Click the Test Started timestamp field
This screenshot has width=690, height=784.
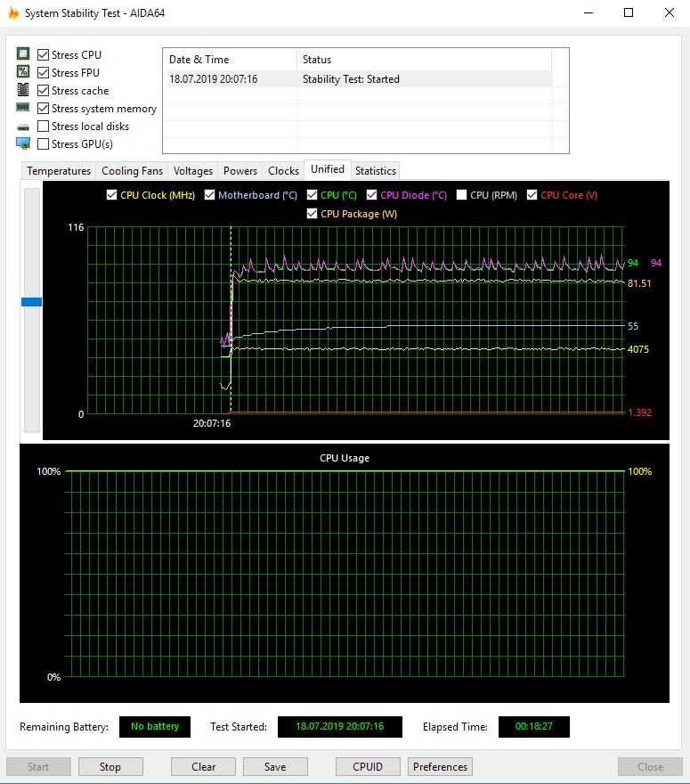340,726
